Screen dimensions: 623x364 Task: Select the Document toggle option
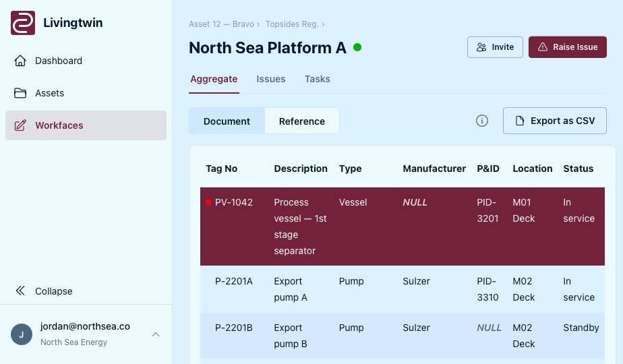point(227,121)
